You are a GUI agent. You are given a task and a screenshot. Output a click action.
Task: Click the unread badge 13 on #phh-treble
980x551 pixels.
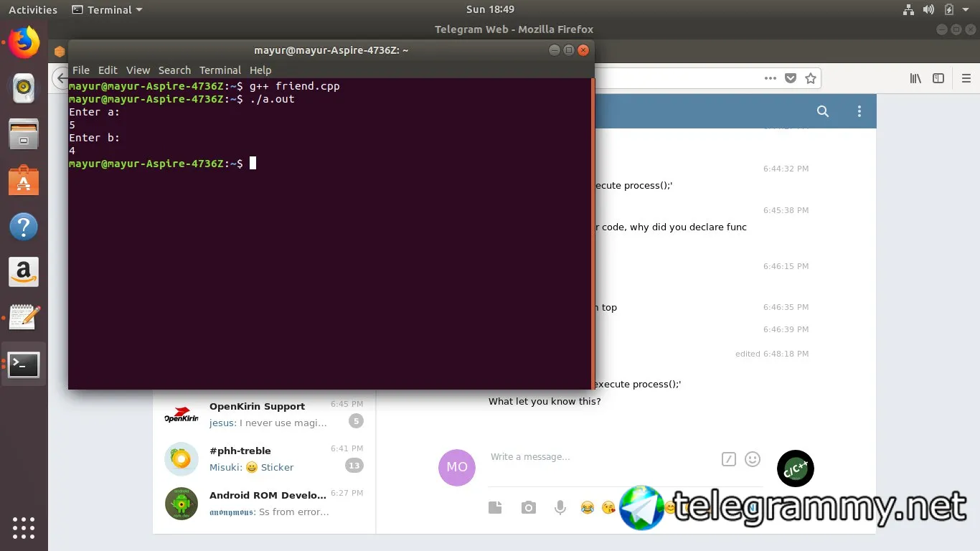[x=354, y=466]
